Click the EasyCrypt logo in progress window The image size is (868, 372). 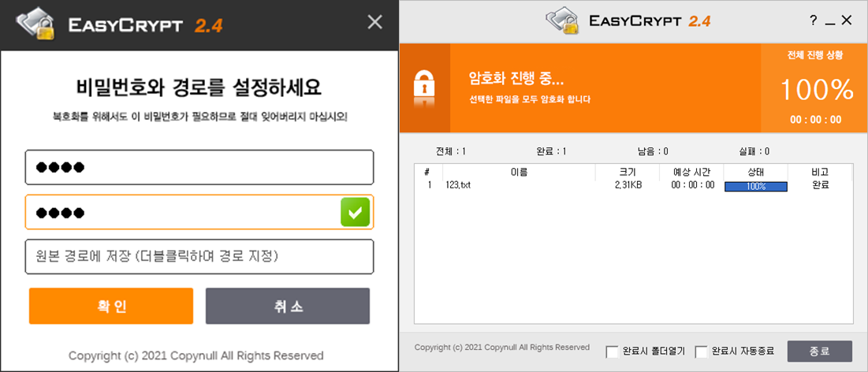pos(561,21)
